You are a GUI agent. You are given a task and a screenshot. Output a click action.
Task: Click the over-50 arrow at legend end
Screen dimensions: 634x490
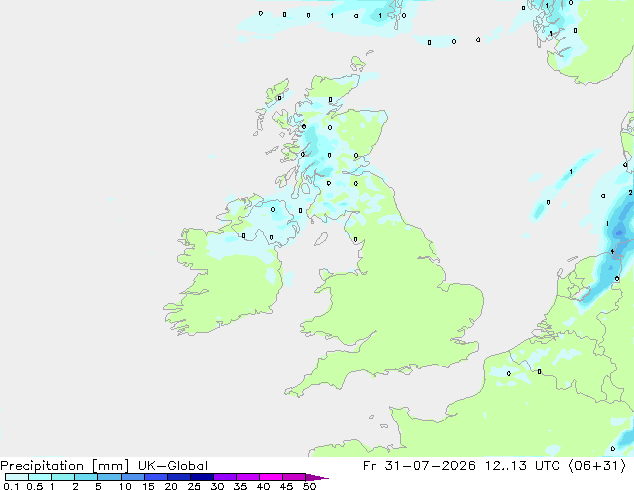[317, 477]
